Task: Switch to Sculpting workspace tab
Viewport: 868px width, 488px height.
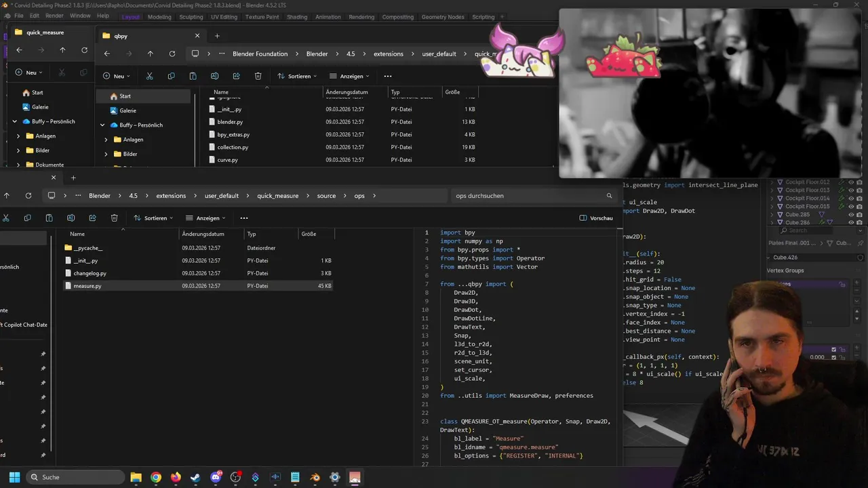Action: pyautogui.click(x=191, y=17)
